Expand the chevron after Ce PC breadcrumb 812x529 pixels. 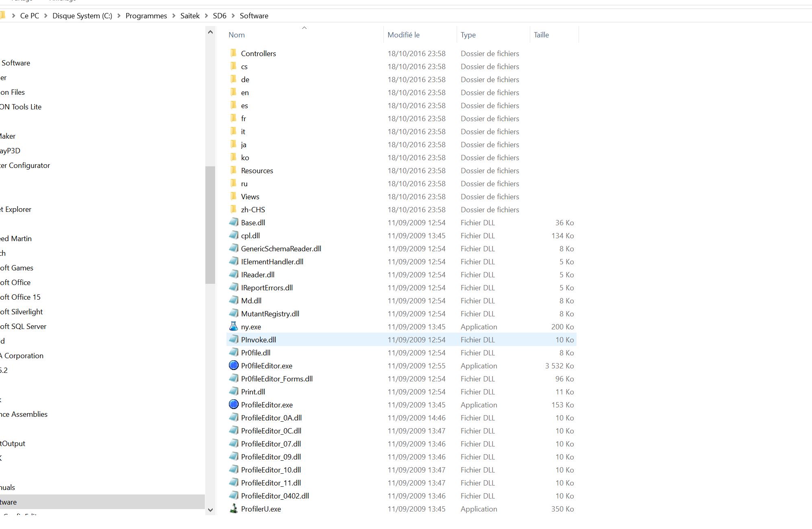(x=46, y=16)
